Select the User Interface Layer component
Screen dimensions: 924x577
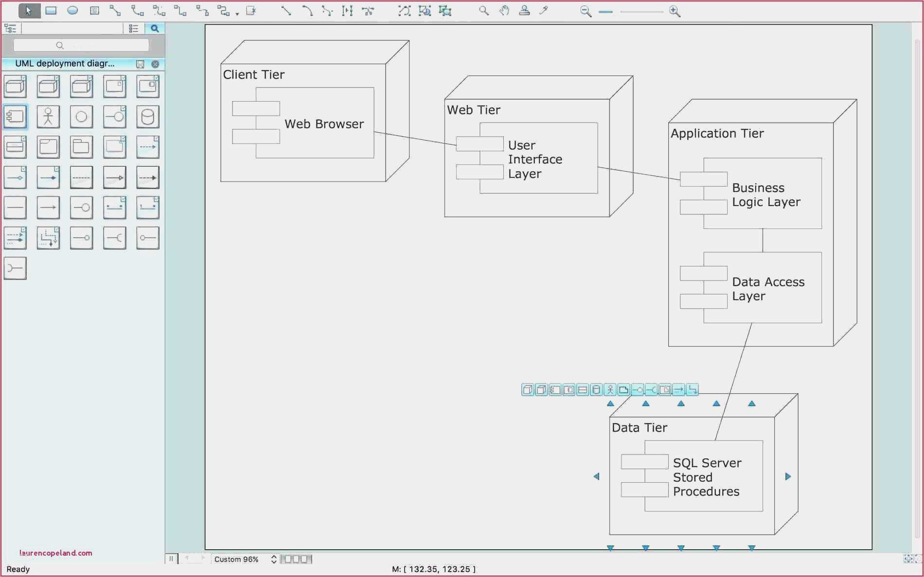(527, 158)
